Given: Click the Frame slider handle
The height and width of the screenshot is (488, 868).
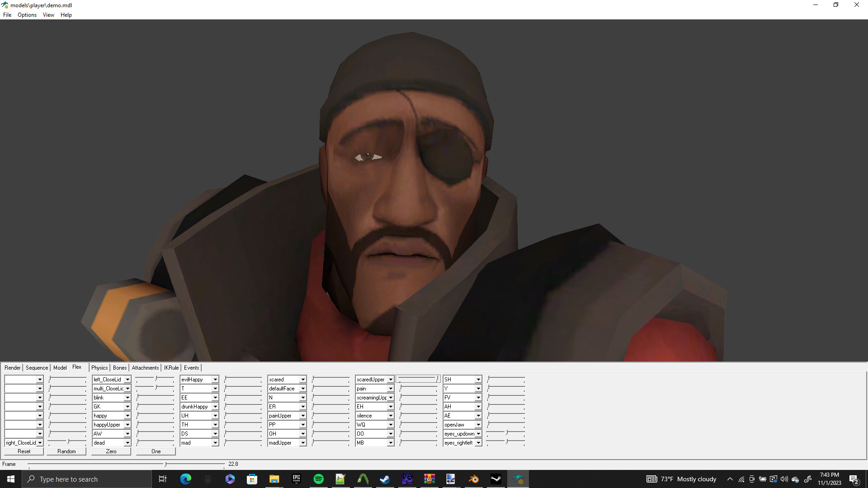Looking at the screenshot, I should pyautogui.click(x=166, y=464).
